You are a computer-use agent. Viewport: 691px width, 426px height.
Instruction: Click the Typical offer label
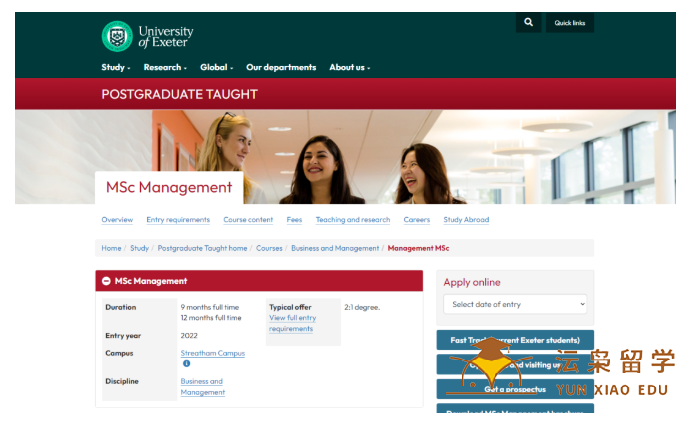pyautogui.click(x=290, y=307)
